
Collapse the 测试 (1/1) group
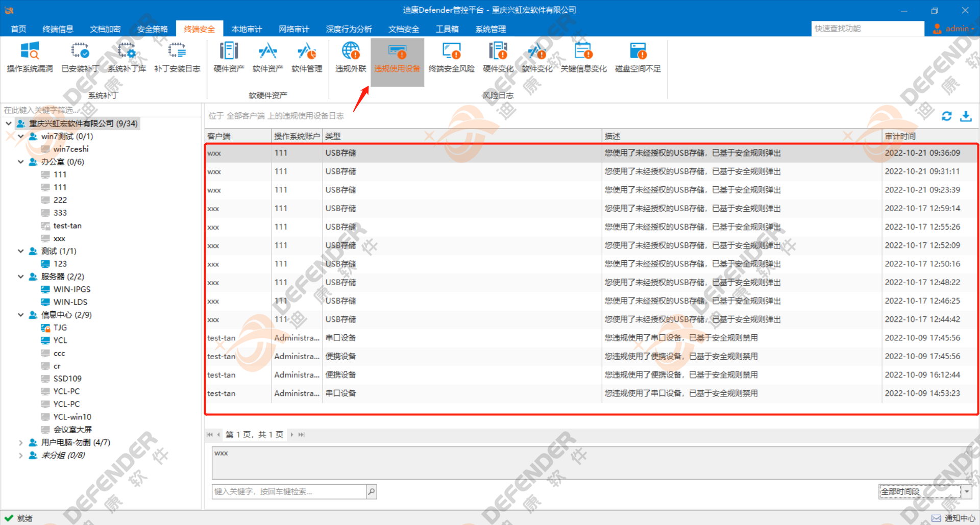coord(21,251)
